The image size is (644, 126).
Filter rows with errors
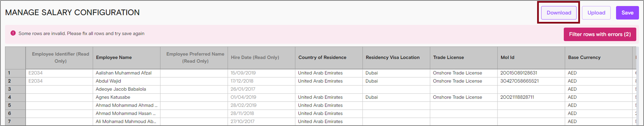pos(600,34)
